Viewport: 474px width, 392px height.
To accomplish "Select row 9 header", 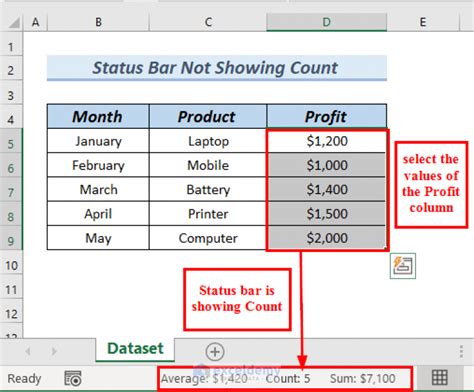I will pyautogui.click(x=11, y=238).
